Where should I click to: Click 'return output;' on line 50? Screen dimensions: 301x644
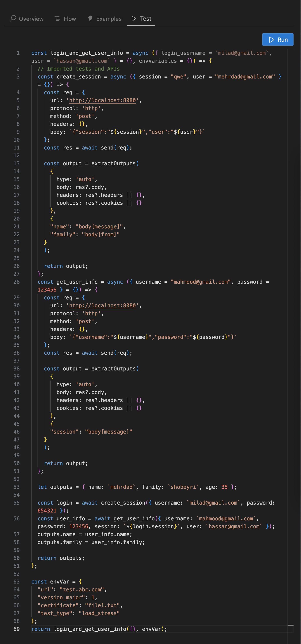click(66, 463)
